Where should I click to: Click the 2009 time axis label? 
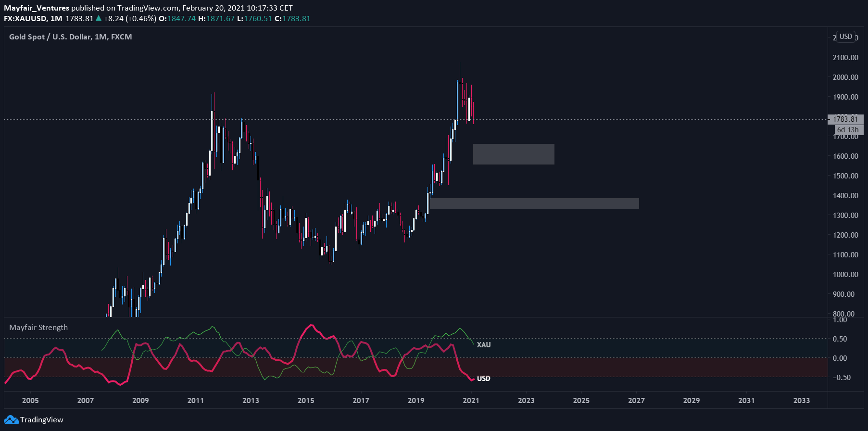click(x=140, y=401)
